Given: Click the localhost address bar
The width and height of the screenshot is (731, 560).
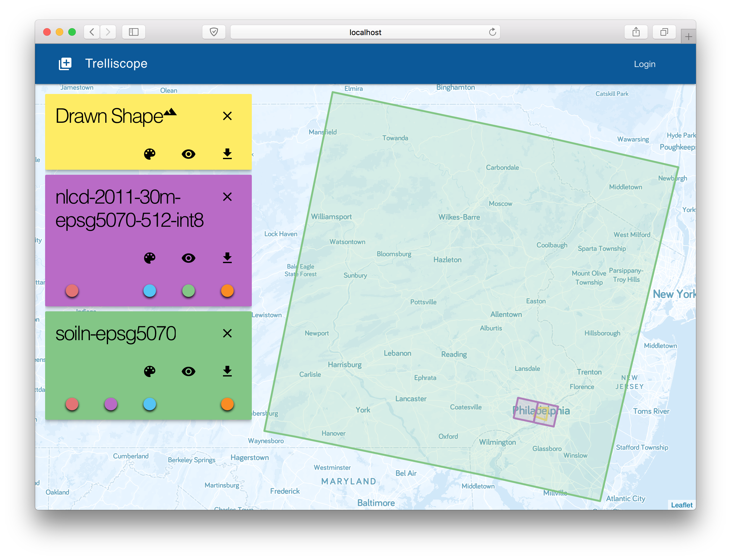Looking at the screenshot, I should 365,32.
